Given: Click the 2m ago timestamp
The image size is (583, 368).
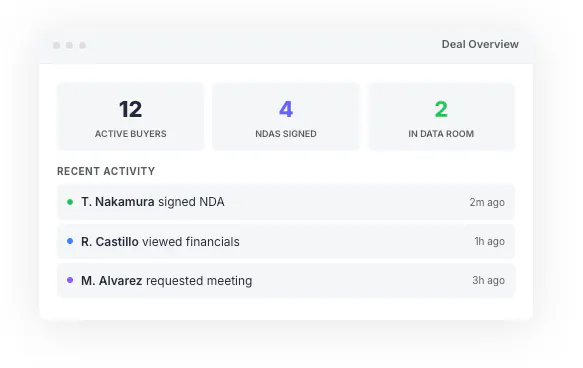Looking at the screenshot, I should pyautogui.click(x=487, y=202).
